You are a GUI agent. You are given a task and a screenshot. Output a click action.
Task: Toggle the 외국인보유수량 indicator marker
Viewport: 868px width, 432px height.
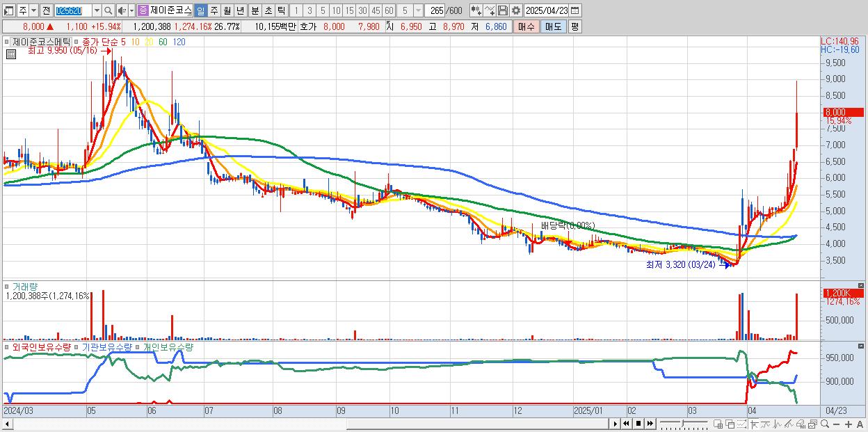coord(8,346)
